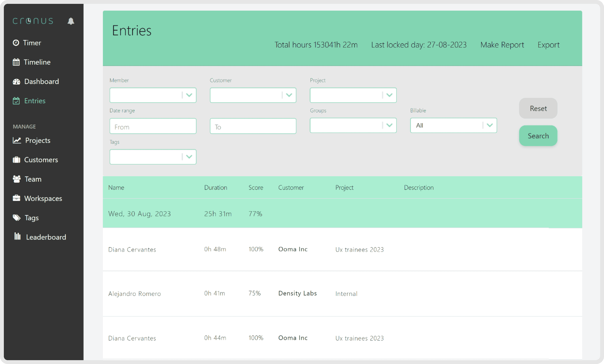Click the Dashboard gauge icon
This screenshot has height=364, width=604.
16,81
